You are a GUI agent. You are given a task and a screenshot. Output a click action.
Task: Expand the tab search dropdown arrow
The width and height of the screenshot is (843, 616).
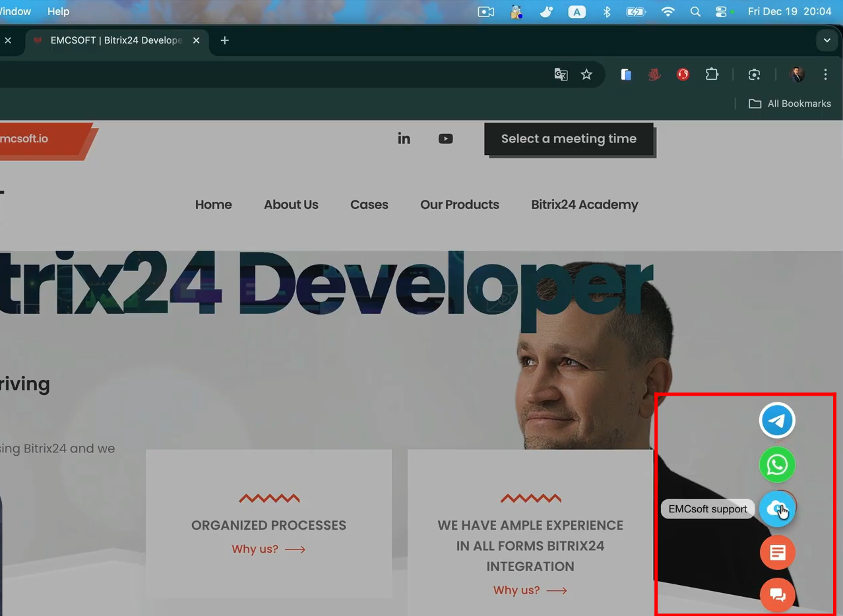827,40
